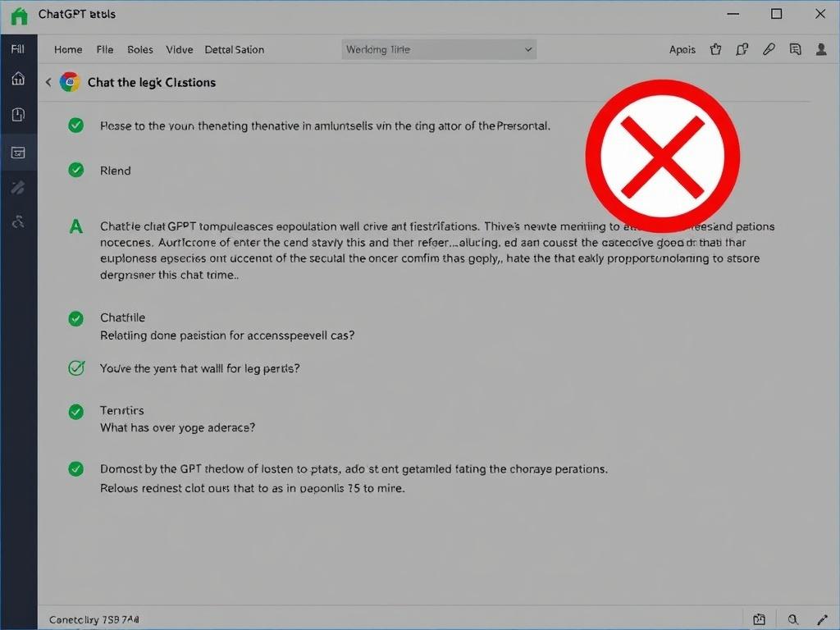Toggle the green check next to 'Rlend'

click(x=75, y=170)
